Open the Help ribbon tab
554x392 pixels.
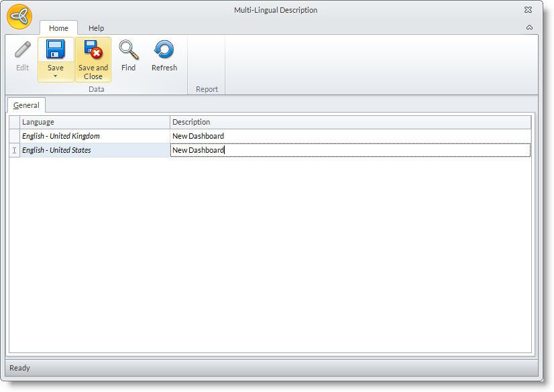pos(97,28)
